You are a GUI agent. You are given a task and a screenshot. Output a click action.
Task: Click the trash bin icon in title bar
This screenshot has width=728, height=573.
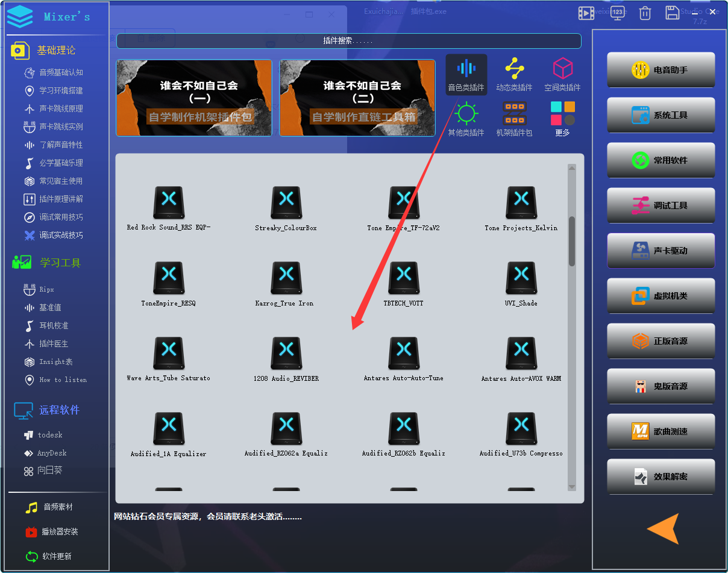pyautogui.click(x=645, y=13)
